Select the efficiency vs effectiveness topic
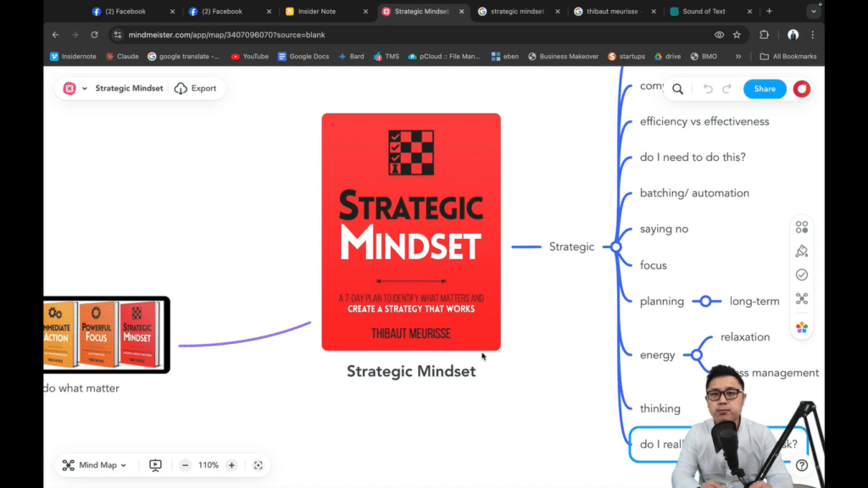The image size is (868, 488). pyautogui.click(x=704, y=122)
